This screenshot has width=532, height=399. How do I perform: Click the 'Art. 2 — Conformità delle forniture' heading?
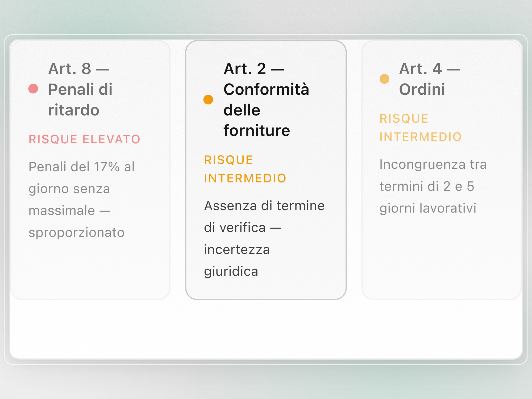(x=267, y=99)
